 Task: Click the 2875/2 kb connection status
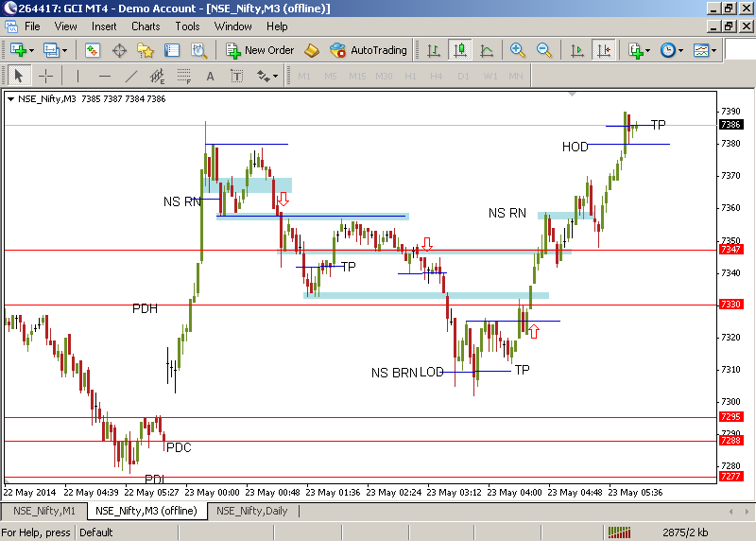click(685, 532)
